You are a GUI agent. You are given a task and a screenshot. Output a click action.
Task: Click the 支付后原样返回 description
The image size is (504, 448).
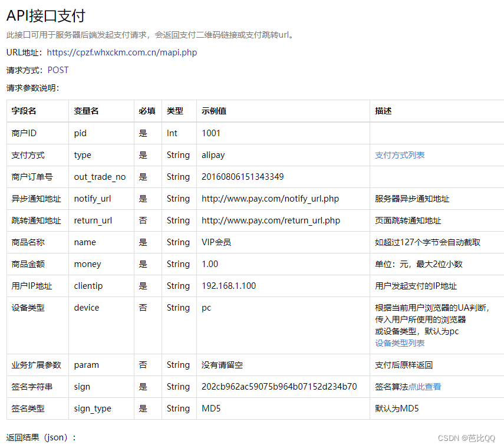(404, 365)
